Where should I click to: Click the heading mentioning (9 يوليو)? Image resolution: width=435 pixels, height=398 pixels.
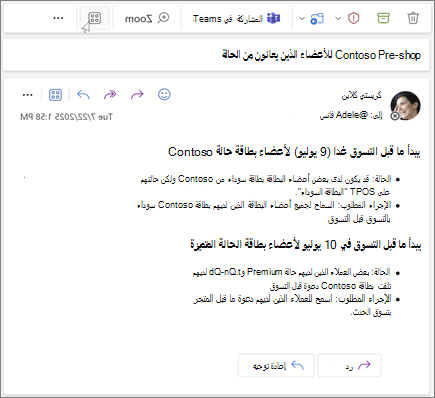pyautogui.click(x=294, y=152)
